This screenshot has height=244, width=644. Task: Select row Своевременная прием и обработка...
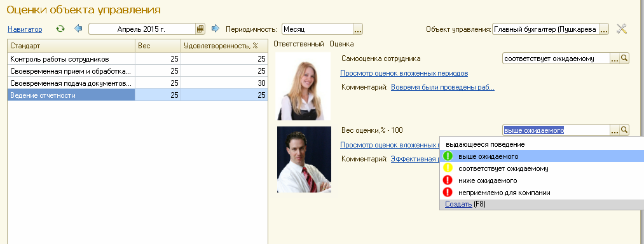coord(137,71)
